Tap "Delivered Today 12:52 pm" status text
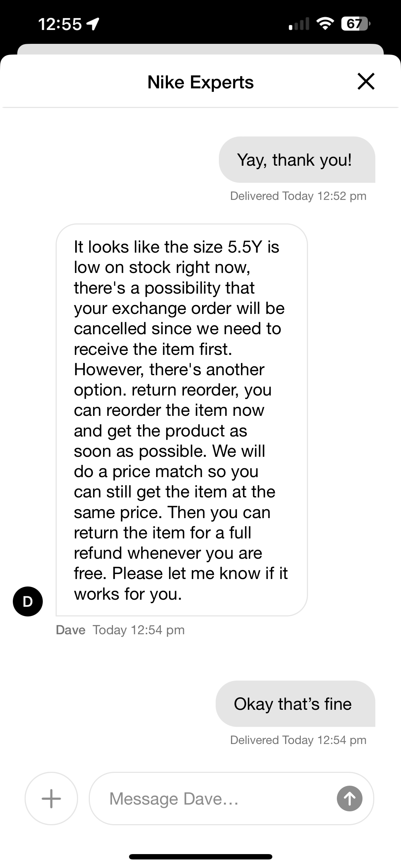This screenshot has width=401, height=868. coord(298,196)
